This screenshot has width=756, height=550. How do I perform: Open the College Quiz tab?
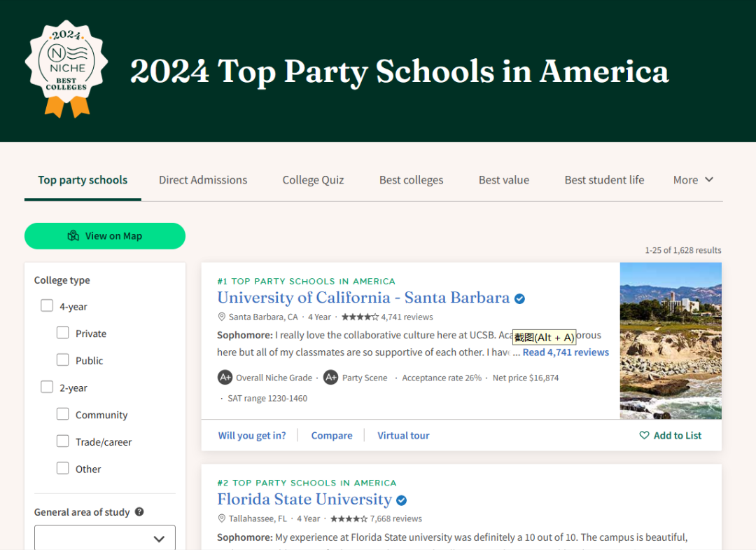pyautogui.click(x=313, y=180)
